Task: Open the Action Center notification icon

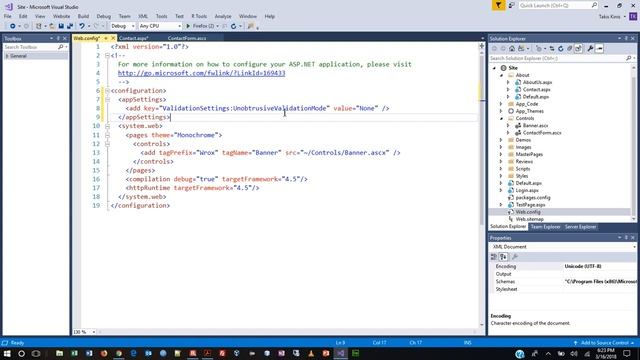Action: coord(627,353)
